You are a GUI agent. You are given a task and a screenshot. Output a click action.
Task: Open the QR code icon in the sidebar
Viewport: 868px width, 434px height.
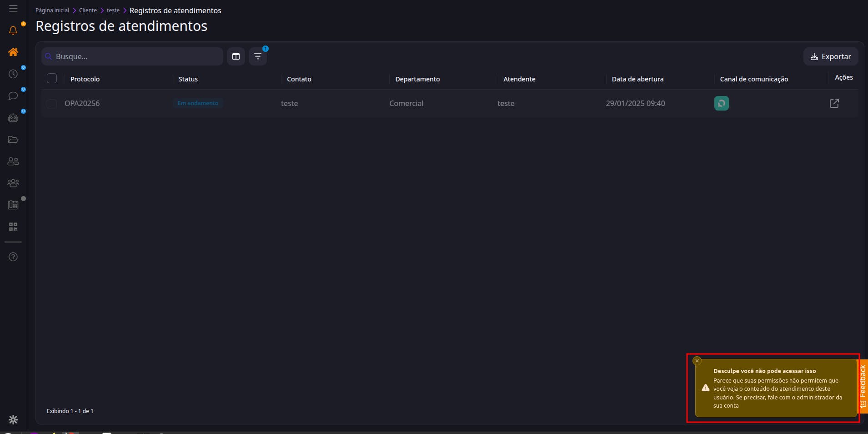pos(13,227)
